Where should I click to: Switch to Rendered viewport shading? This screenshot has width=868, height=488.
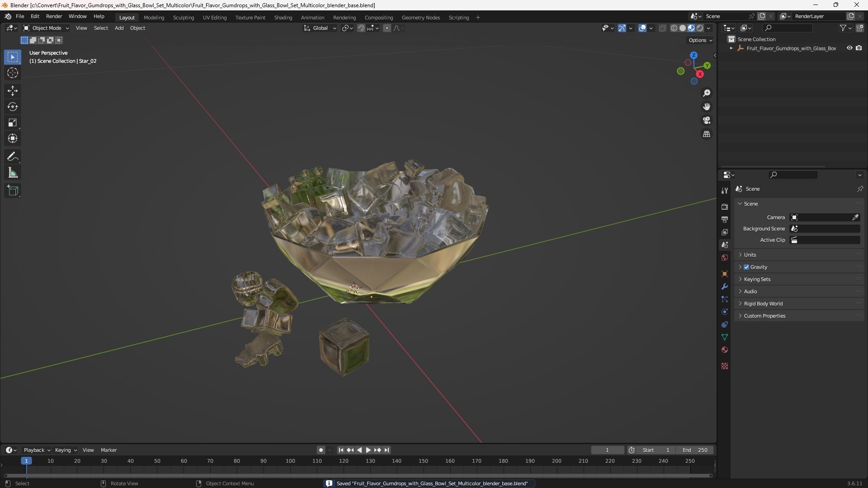700,28
